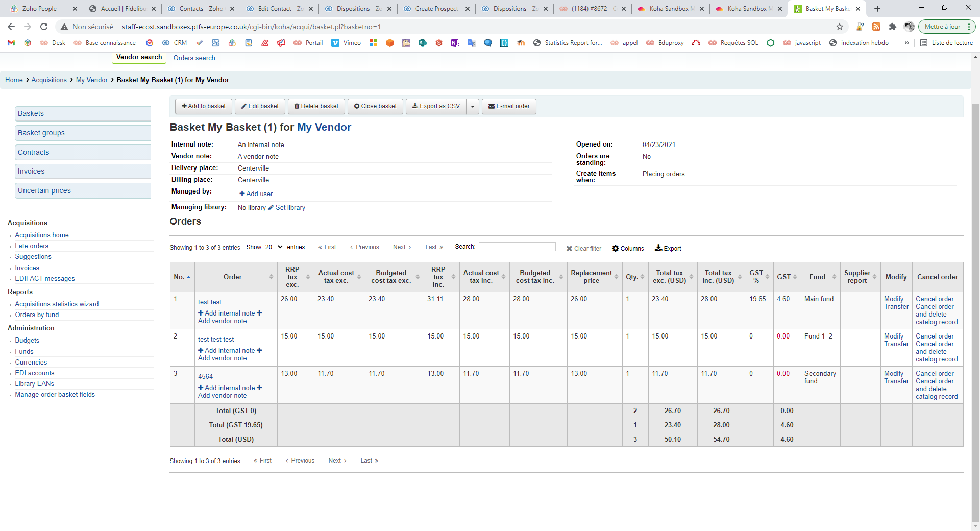Switch to the Zoho People browser tab
This screenshot has height=531, width=980.
pos(40,9)
